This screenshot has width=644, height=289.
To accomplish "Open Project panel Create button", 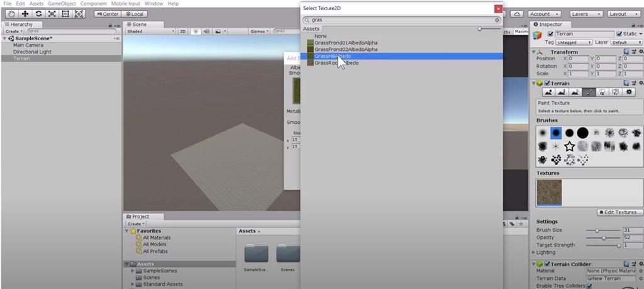I will (x=136, y=224).
